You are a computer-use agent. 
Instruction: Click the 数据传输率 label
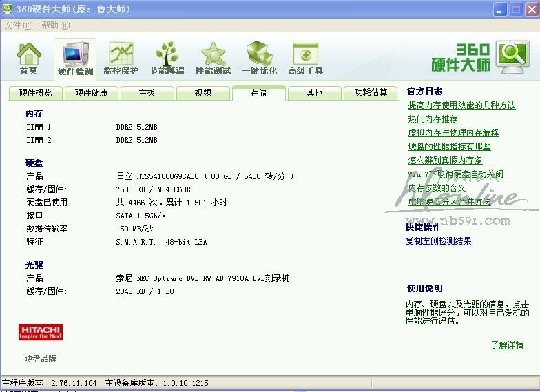48,229
